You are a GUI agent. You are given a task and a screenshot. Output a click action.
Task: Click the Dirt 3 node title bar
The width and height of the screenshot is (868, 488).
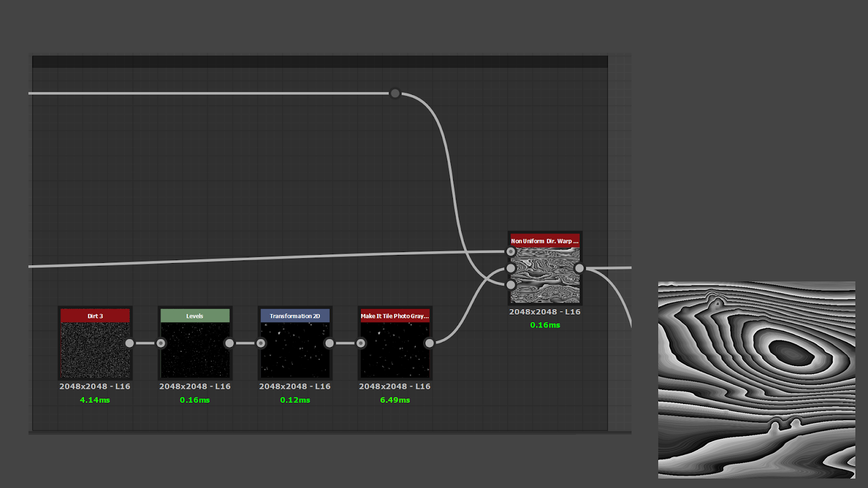pos(95,316)
